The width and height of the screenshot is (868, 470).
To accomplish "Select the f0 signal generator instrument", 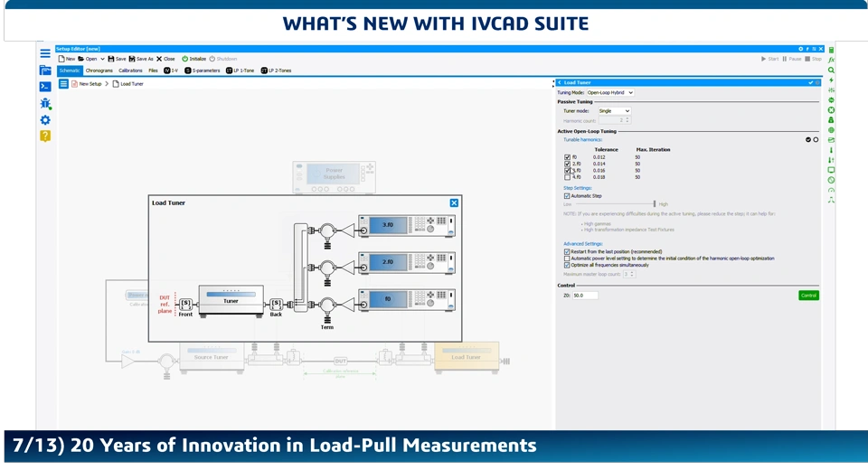I will pos(407,299).
